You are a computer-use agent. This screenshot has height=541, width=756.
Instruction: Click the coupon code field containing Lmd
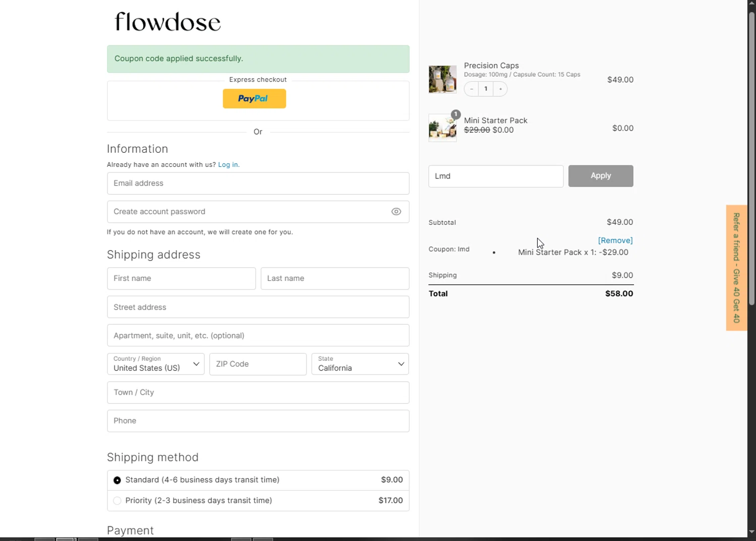[x=496, y=176]
